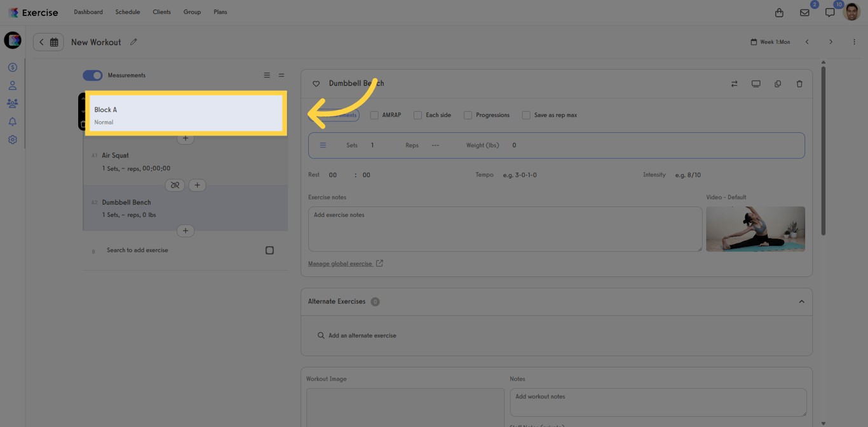Viewport: 868px width, 427px height.
Task: Open the user profile avatar
Action: coord(851,11)
